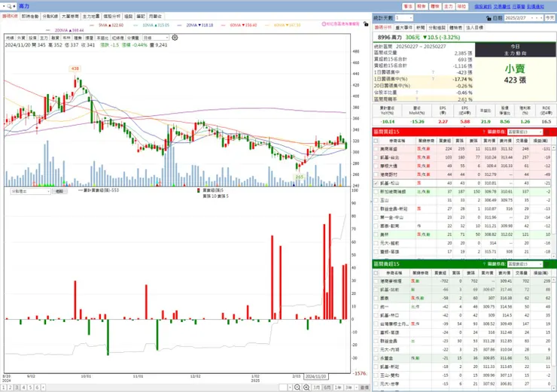
Task: Open 個股資料 link at top right
Action: click(x=482, y=6)
